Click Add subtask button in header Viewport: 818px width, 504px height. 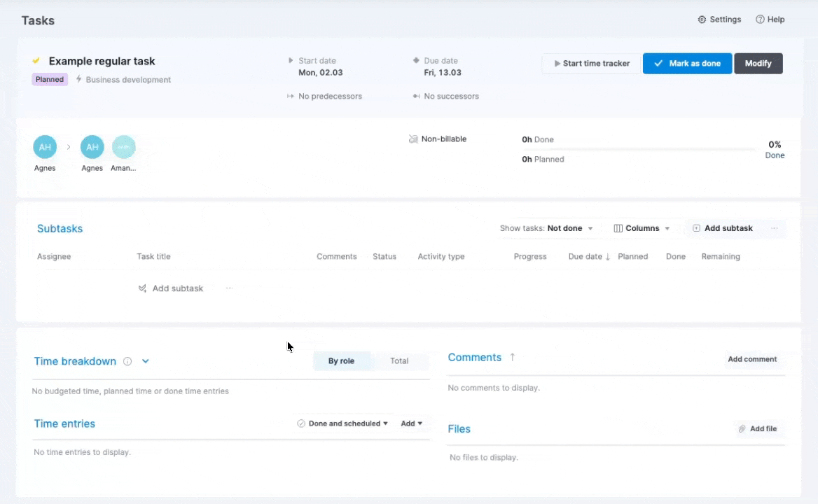[723, 228]
